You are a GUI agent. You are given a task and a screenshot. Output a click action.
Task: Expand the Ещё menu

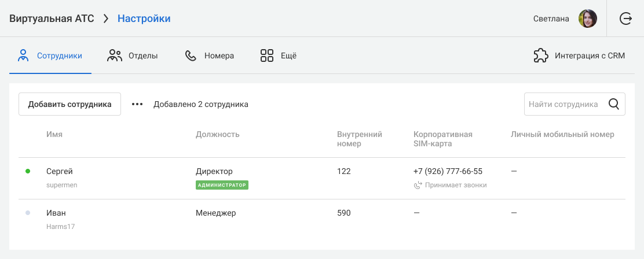point(279,55)
